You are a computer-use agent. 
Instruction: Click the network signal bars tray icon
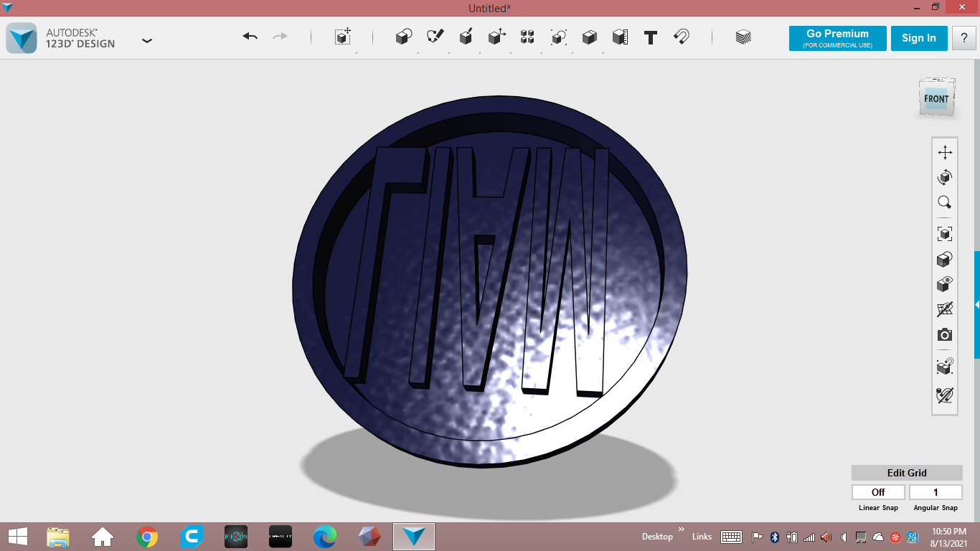809,537
